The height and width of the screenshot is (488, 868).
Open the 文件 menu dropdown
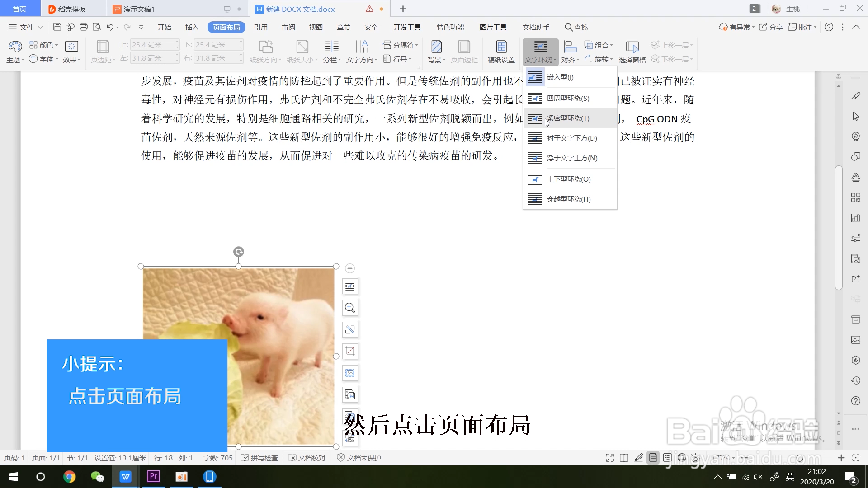click(26, 27)
